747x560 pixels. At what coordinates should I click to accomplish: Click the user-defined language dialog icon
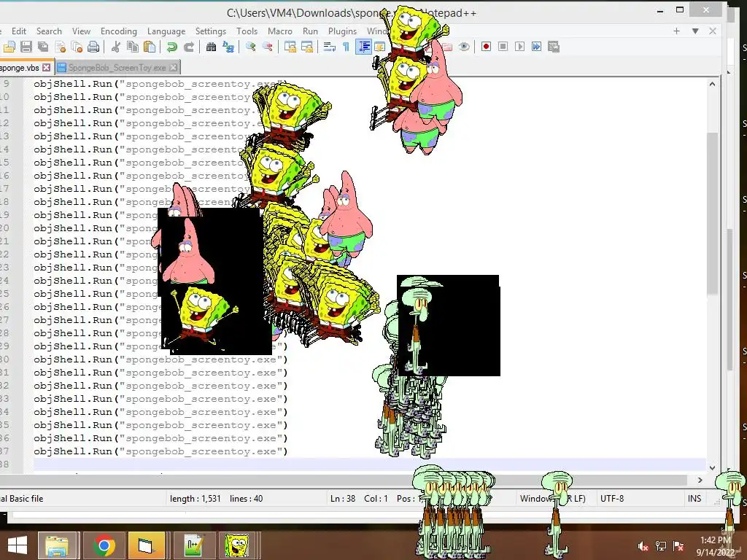point(379,47)
